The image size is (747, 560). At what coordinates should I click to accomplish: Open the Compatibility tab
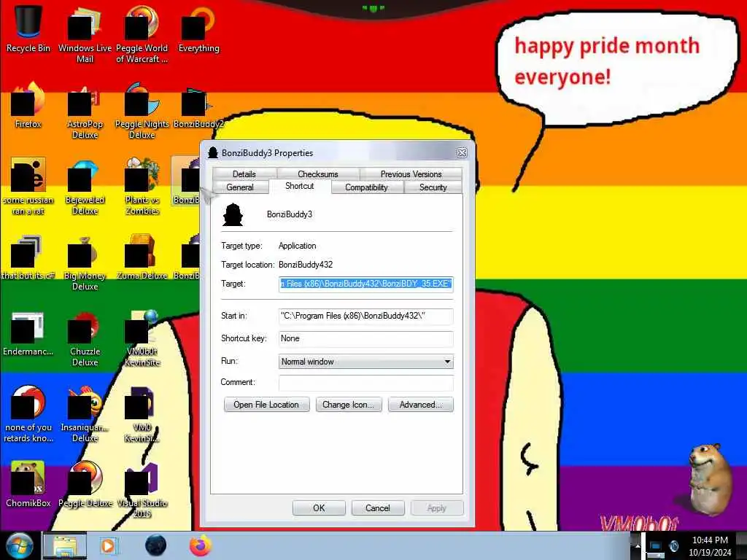point(367,187)
